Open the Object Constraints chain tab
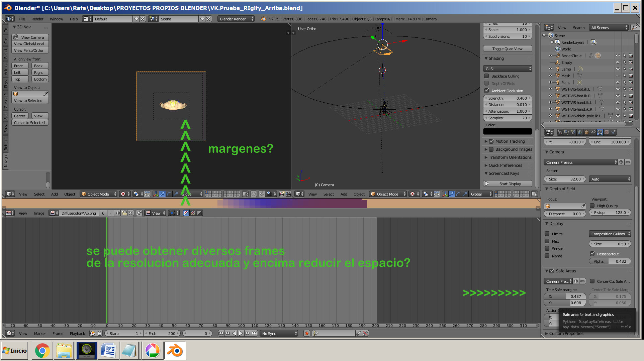This screenshot has width=644, height=361. click(x=593, y=132)
